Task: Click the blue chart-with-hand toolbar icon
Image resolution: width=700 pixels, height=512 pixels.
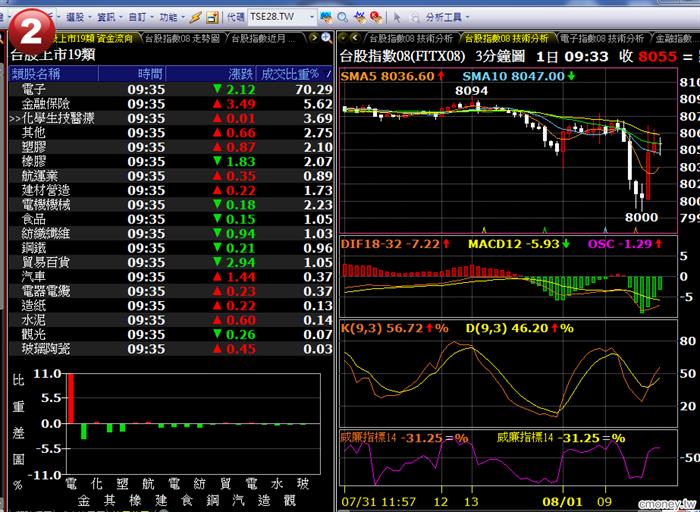Action: pyautogui.click(x=360, y=17)
